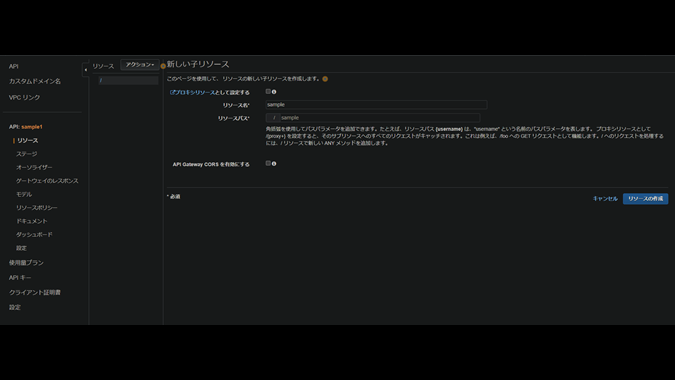
Task: Open the bottom 設定 in the sidebar
Action: pos(15,307)
